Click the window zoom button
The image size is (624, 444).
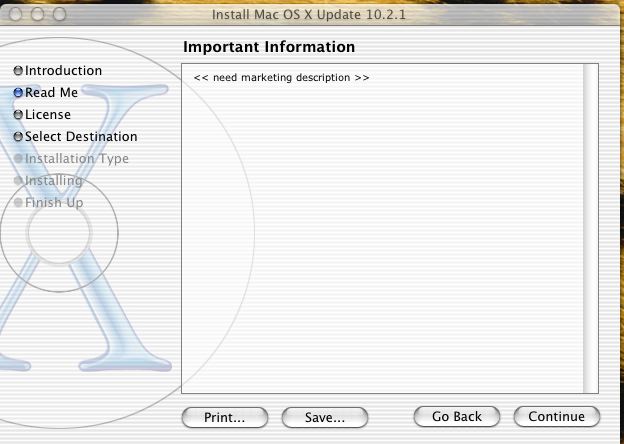point(60,15)
